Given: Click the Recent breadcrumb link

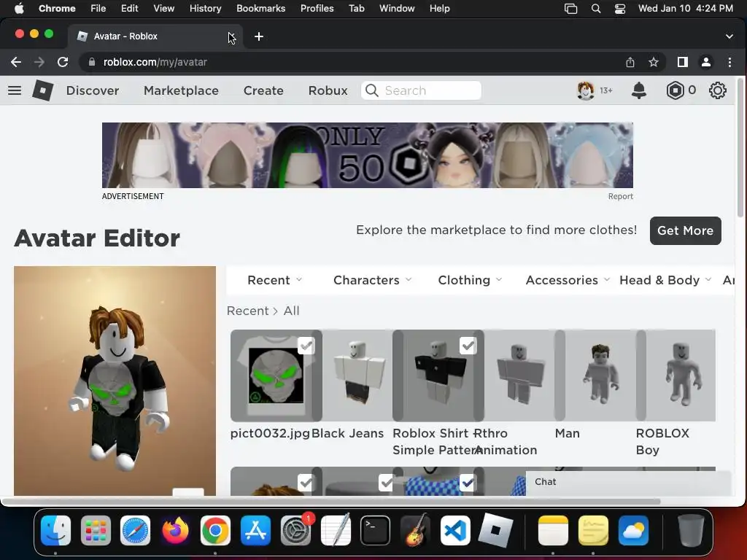Looking at the screenshot, I should [x=248, y=311].
